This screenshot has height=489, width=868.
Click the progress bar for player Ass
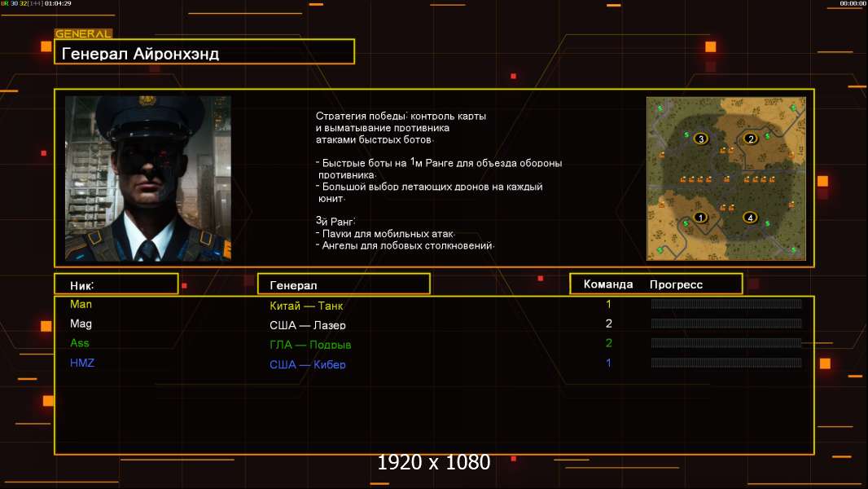pyautogui.click(x=726, y=343)
